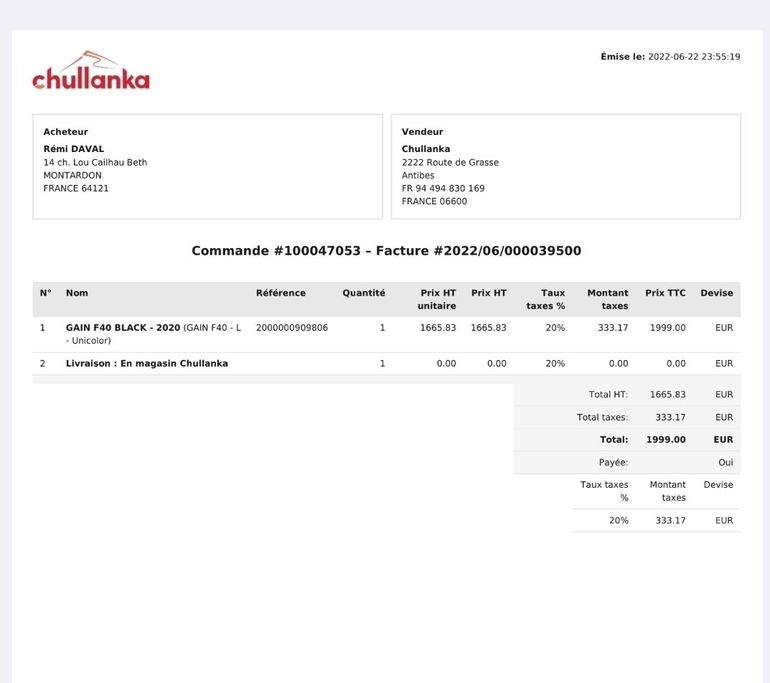Select 2222 Route de Grasse address

coord(450,162)
